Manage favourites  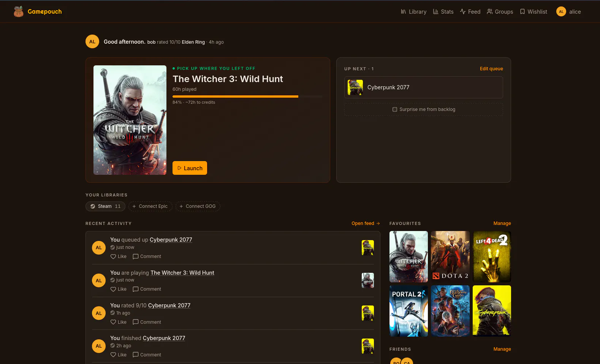click(502, 223)
